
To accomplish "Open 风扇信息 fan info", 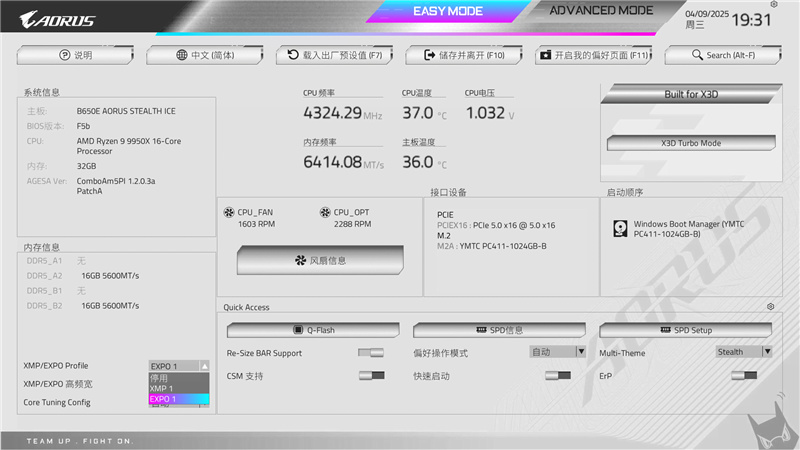I will 320,260.
